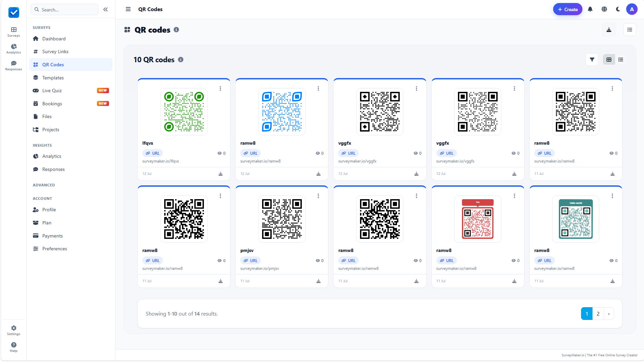644x362 pixels.
Task: Open the blue ramw8 QR thumbnail
Action: click(282, 112)
